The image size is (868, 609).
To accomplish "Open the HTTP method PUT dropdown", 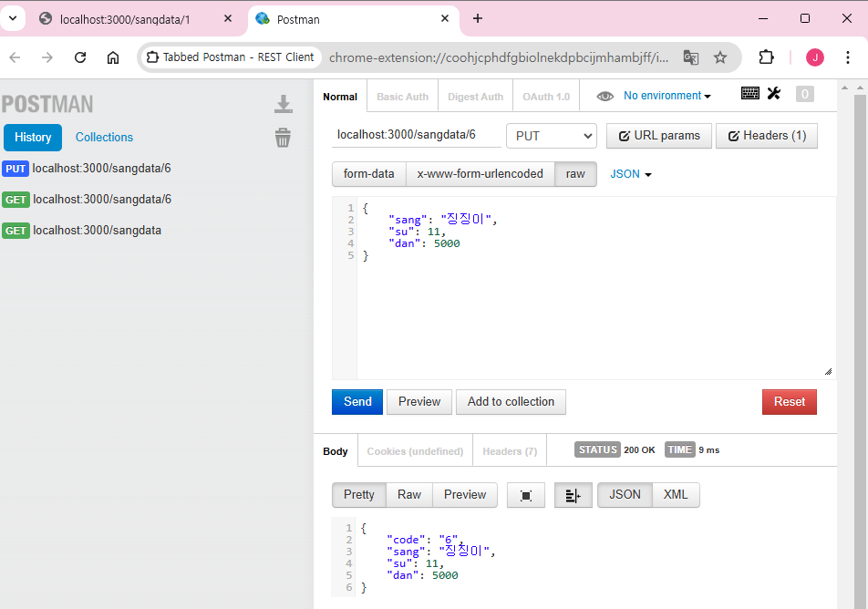I will (552, 136).
